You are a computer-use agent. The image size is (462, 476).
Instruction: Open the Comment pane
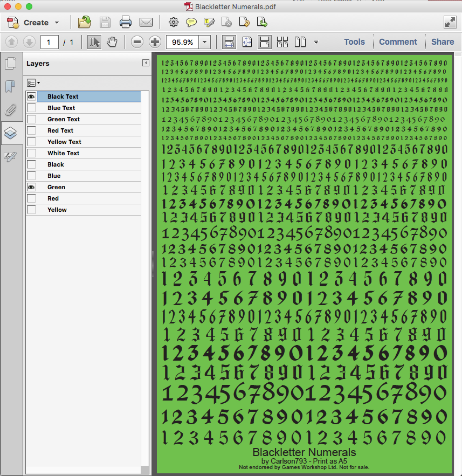pos(398,42)
